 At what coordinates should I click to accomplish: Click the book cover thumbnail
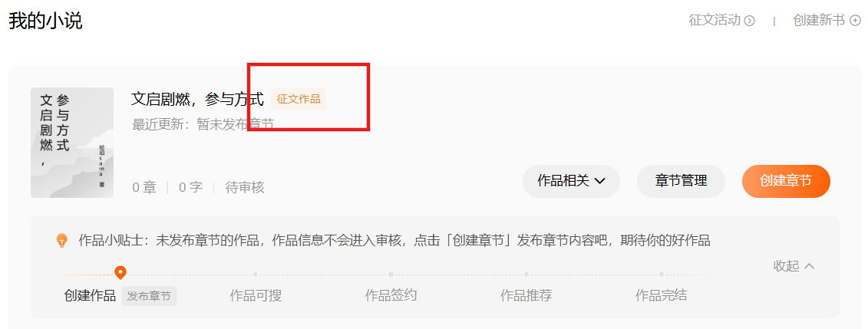pyautogui.click(x=72, y=143)
